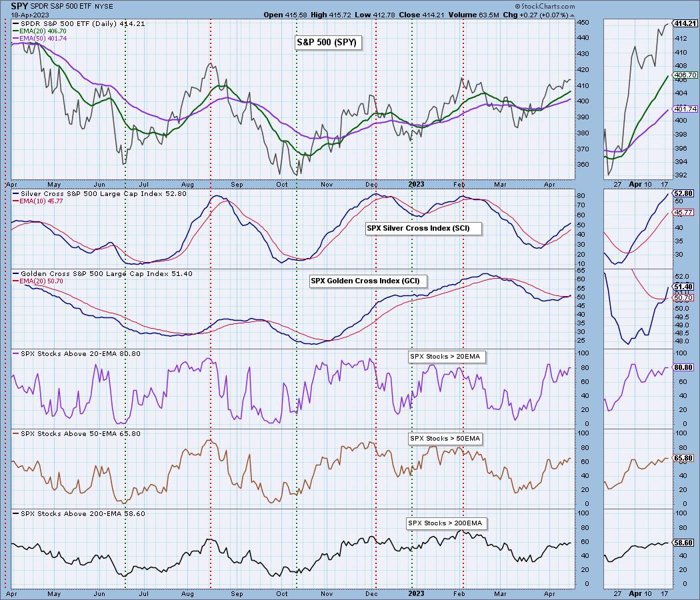Click the Golden Cross S&P 500 legend
The image size is (700, 600).
coord(103,273)
